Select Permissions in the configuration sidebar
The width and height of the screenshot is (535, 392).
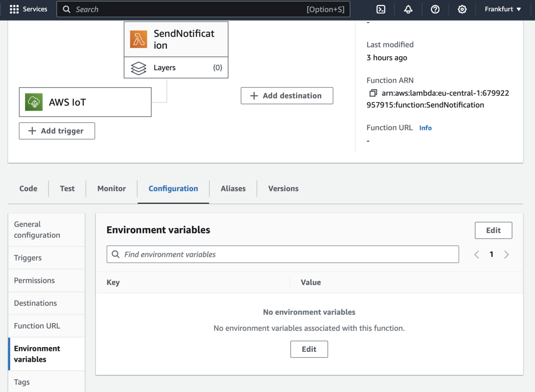pos(34,281)
